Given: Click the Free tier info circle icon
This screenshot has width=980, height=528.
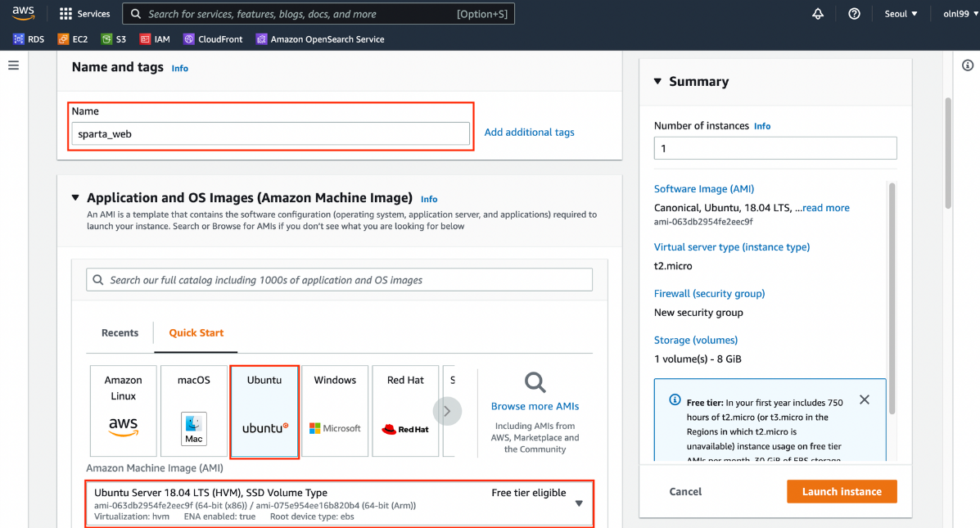Looking at the screenshot, I should pyautogui.click(x=675, y=400).
